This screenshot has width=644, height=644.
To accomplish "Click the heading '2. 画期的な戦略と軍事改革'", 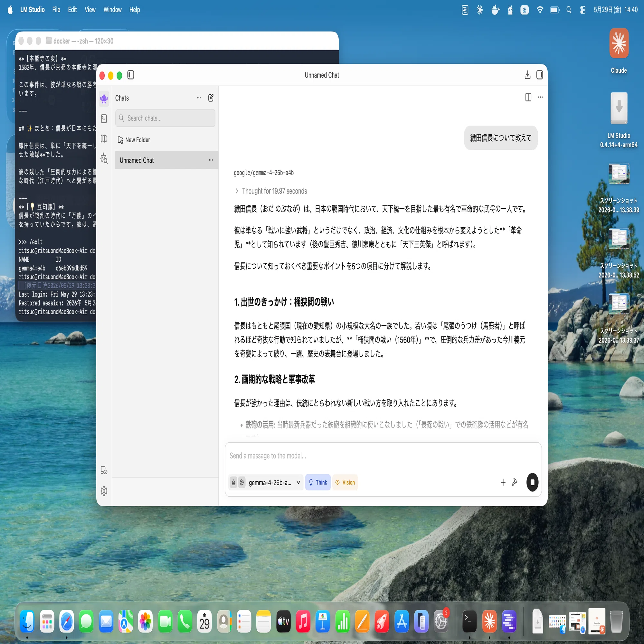I will [275, 379].
